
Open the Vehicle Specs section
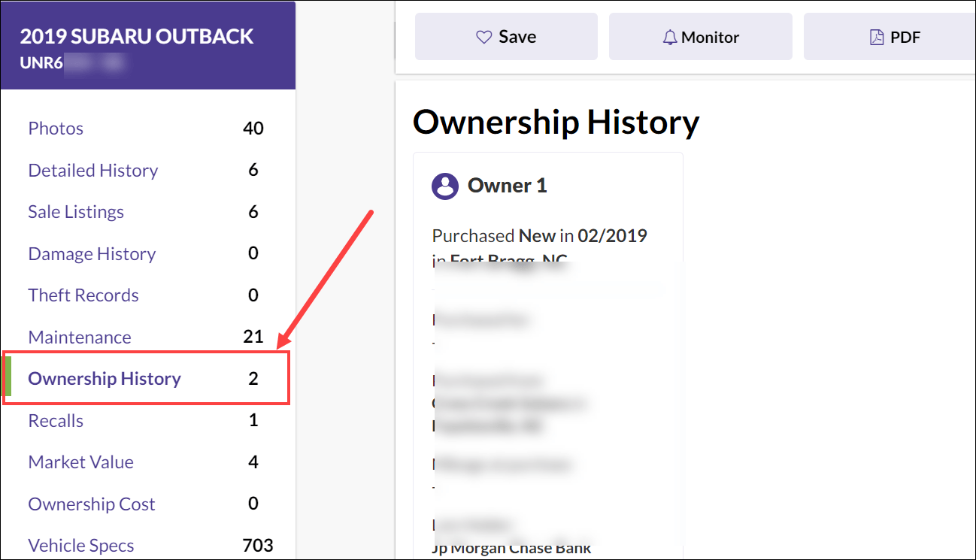[80, 545]
